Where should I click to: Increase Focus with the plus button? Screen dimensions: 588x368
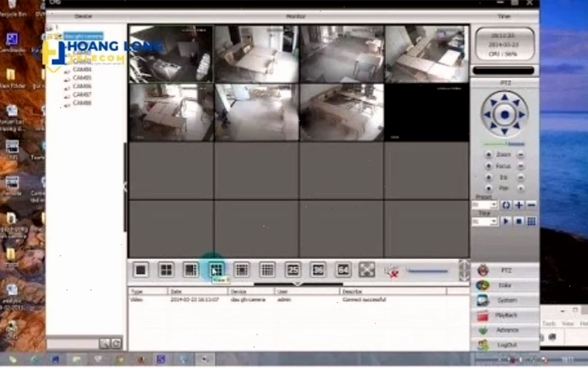click(x=488, y=166)
